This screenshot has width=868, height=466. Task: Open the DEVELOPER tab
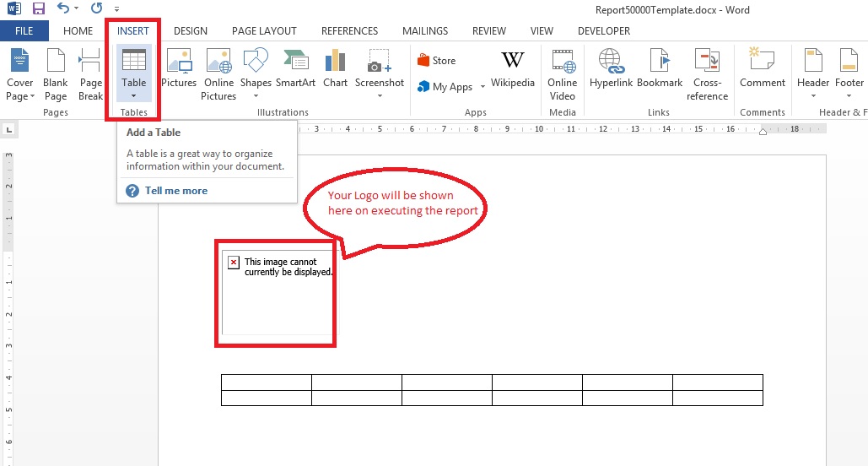(x=604, y=31)
